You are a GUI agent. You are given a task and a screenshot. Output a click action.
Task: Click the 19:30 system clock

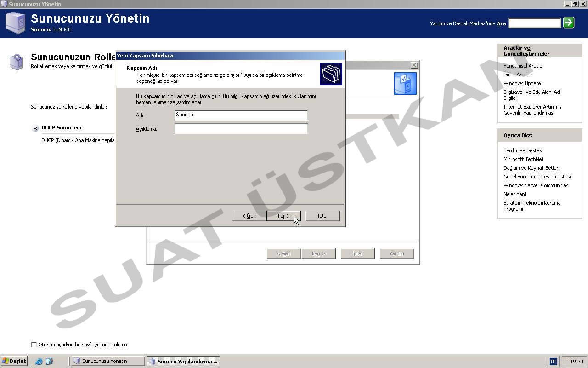pos(577,362)
